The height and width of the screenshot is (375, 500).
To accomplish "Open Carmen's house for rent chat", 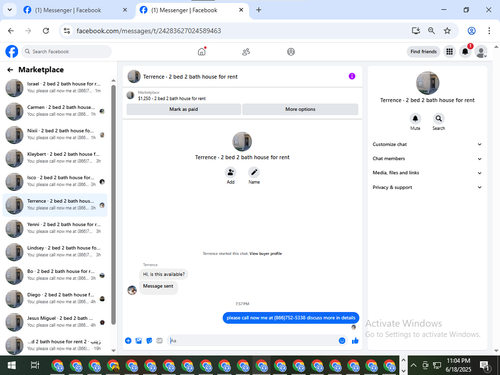I will 55,111.
